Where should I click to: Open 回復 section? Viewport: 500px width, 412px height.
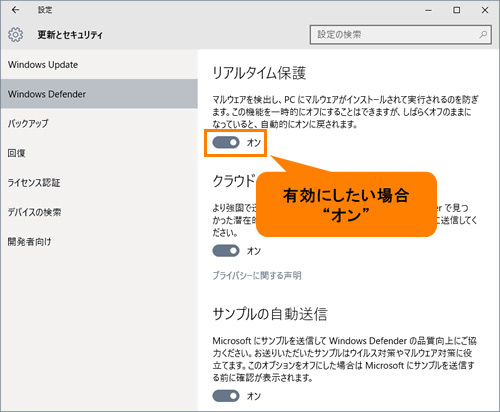pos(99,153)
